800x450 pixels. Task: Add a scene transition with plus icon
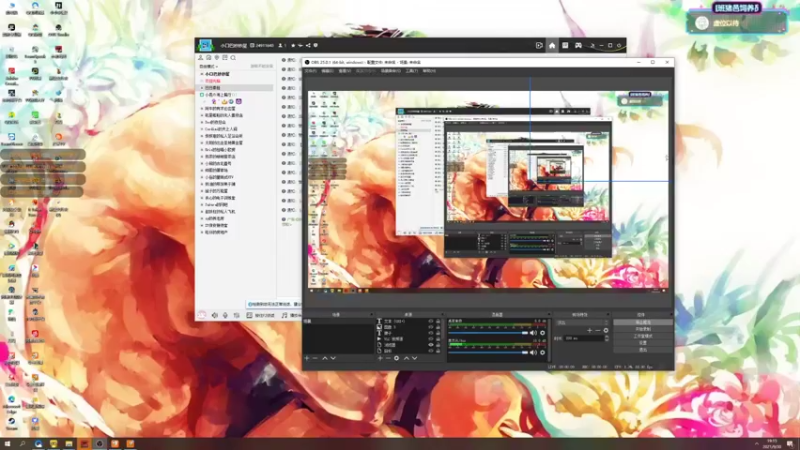click(x=589, y=330)
